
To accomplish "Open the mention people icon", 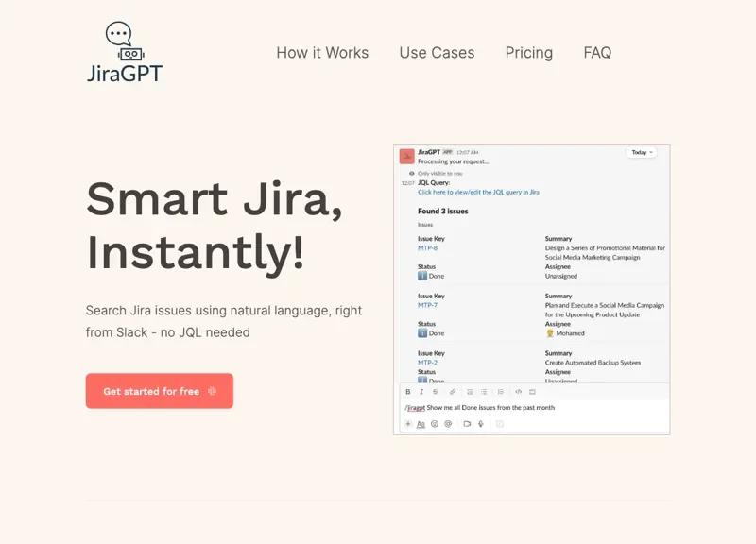I will 448,422.
